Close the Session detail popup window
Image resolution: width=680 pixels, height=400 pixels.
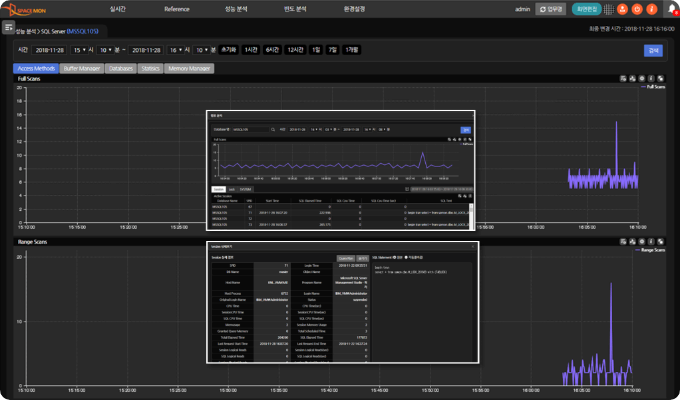pyautogui.click(x=473, y=246)
